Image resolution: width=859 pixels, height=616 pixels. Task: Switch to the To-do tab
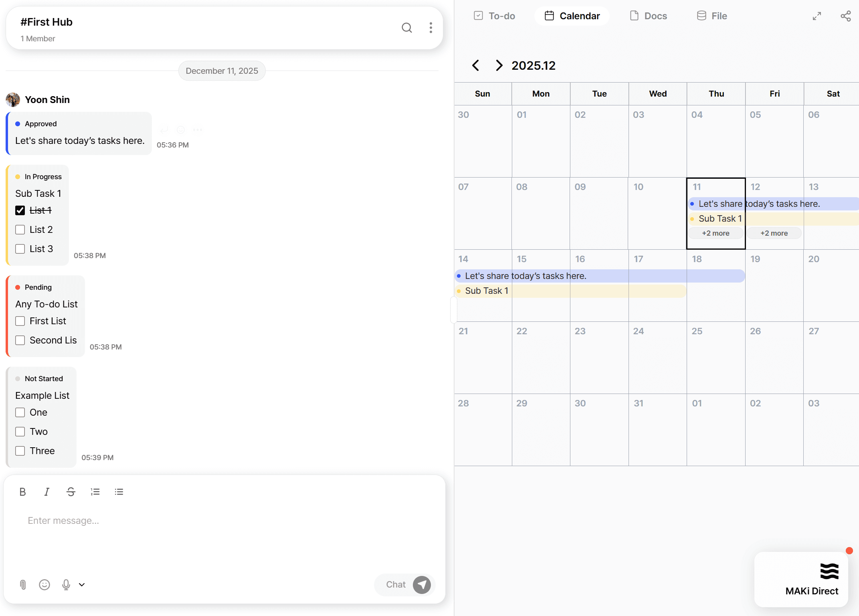tap(494, 16)
